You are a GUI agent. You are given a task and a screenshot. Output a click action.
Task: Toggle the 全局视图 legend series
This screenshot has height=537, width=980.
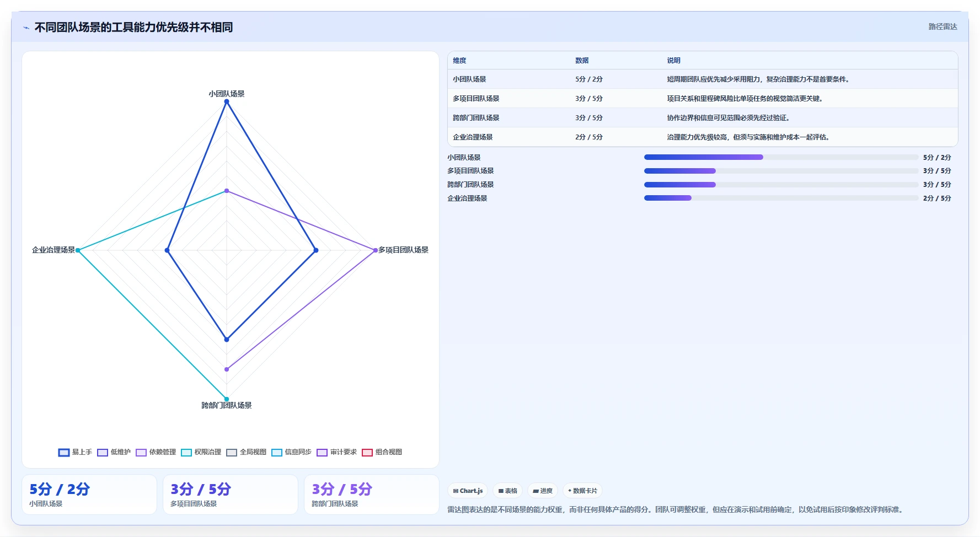click(x=246, y=452)
